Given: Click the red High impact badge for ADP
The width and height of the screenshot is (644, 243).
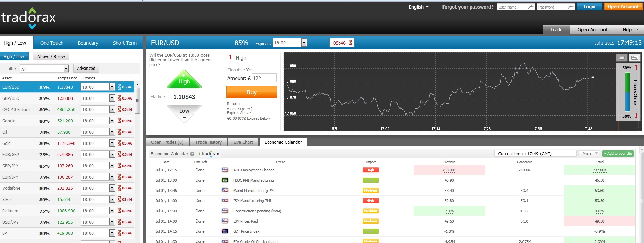Looking at the screenshot, I should click(x=370, y=170).
